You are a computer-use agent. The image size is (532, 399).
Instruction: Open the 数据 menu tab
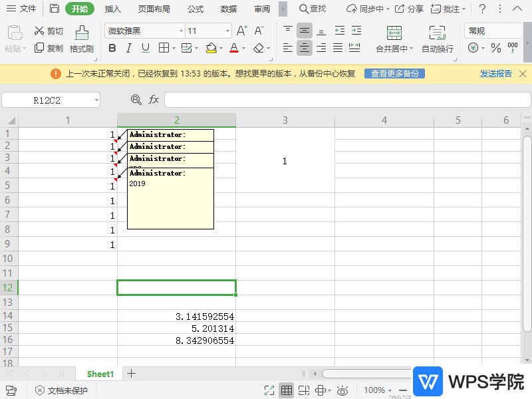pos(227,9)
